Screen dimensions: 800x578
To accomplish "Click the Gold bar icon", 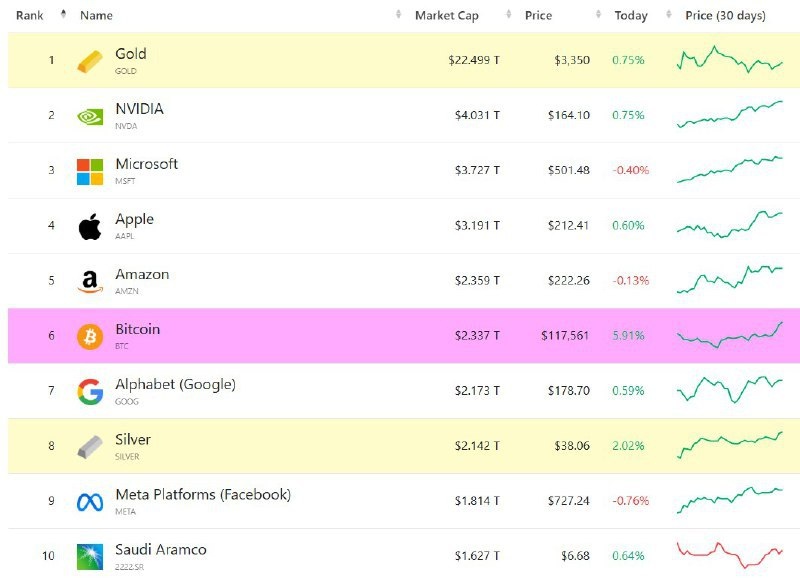I will pos(90,61).
